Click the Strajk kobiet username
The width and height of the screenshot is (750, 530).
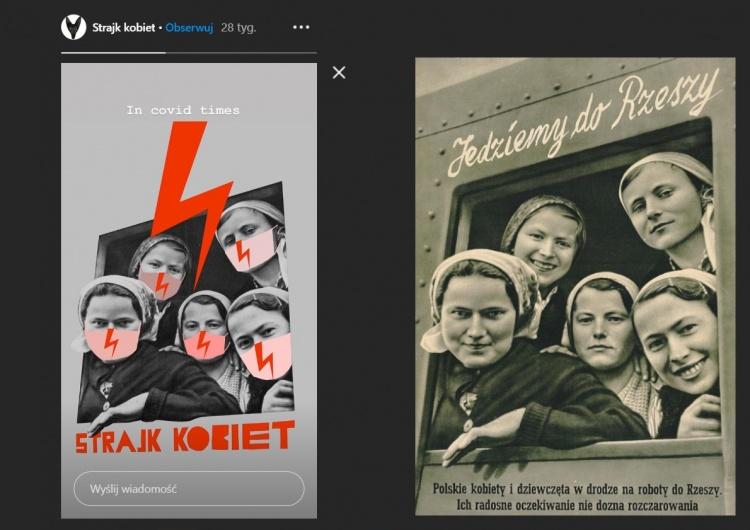click(123, 28)
